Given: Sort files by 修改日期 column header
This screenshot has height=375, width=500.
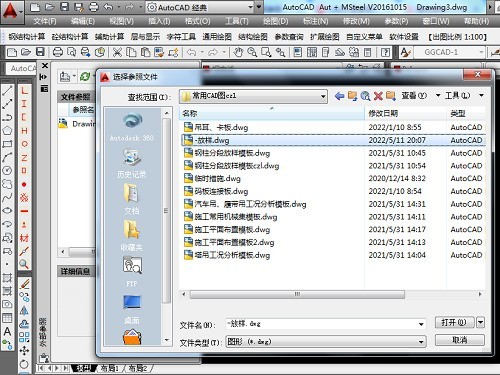Looking at the screenshot, I should [x=405, y=113].
